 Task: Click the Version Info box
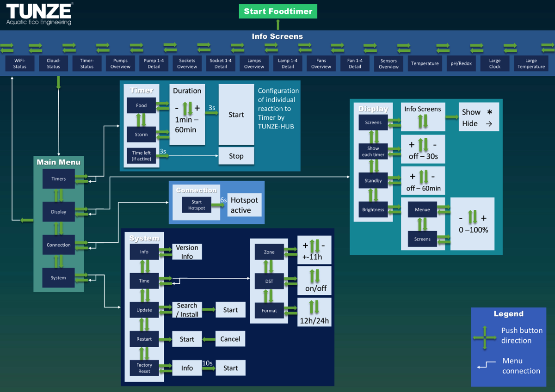(x=187, y=252)
